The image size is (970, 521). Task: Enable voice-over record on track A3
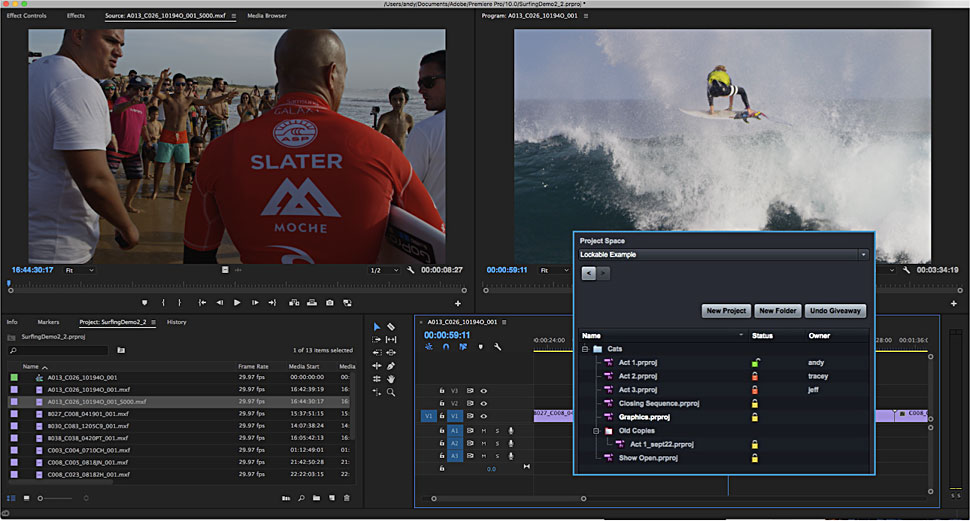(511, 456)
